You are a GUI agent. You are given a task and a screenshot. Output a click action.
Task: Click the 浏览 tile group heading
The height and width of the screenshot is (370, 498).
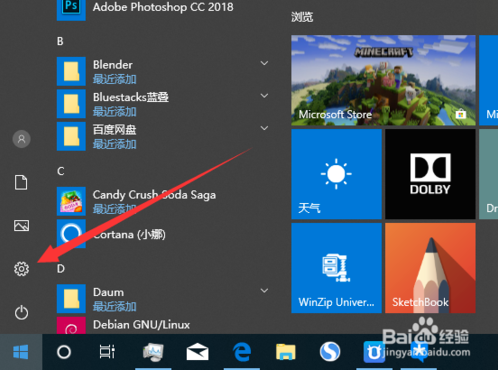pyautogui.click(x=302, y=17)
